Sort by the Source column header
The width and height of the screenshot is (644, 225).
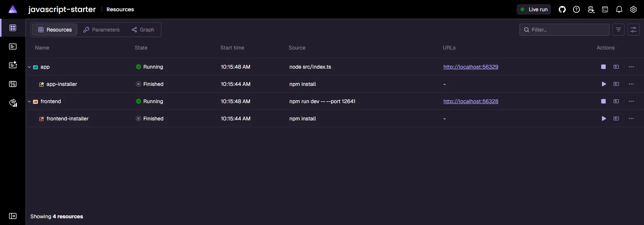[x=297, y=48]
